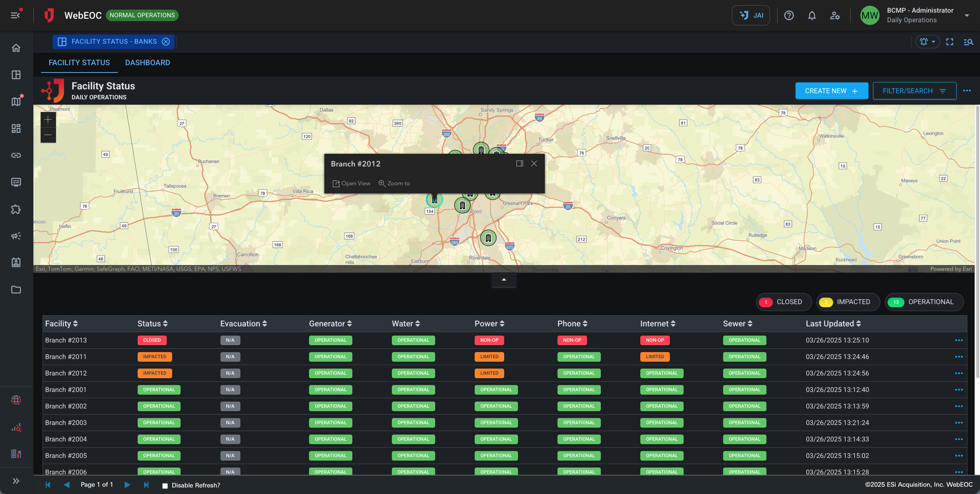
Task: Close the Branch #2012 map popup
Action: [x=534, y=164]
